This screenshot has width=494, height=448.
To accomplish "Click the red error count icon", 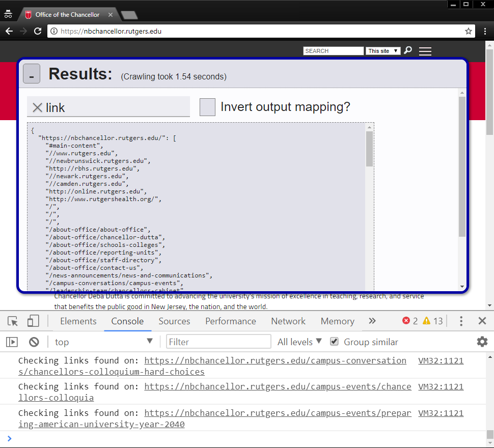I will pyautogui.click(x=406, y=321).
